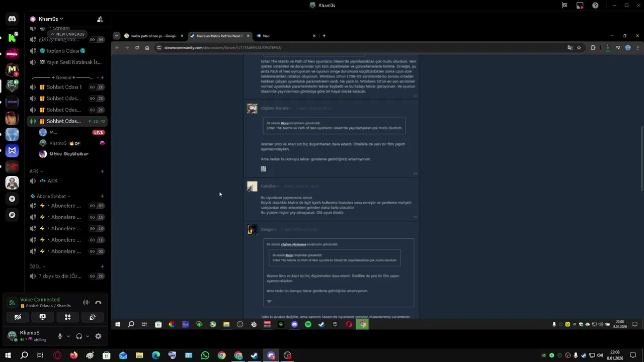This screenshot has width=644, height=362.
Task: Join voice channel Sohbet Odası 1
Action: [x=66, y=87]
